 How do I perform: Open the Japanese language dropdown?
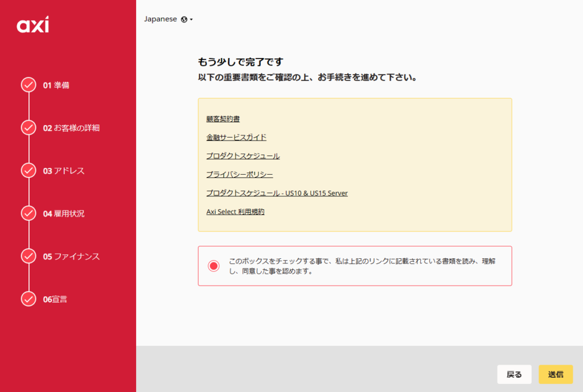pos(161,19)
